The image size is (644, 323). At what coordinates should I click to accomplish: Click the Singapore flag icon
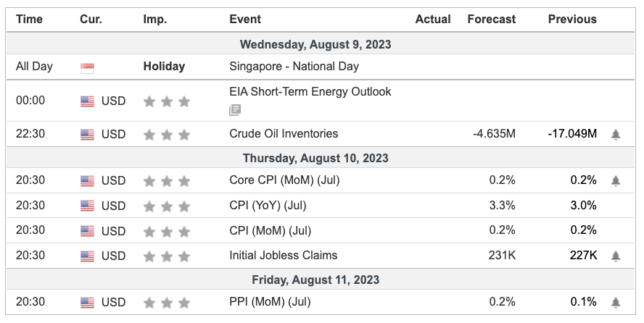(88, 67)
